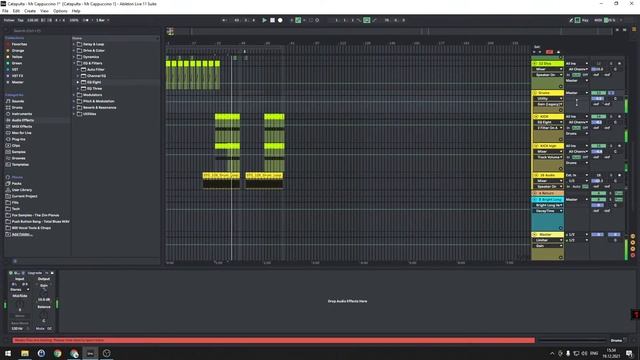640x360 pixels.
Task: Open User Library in Places
Action: (x=22, y=190)
